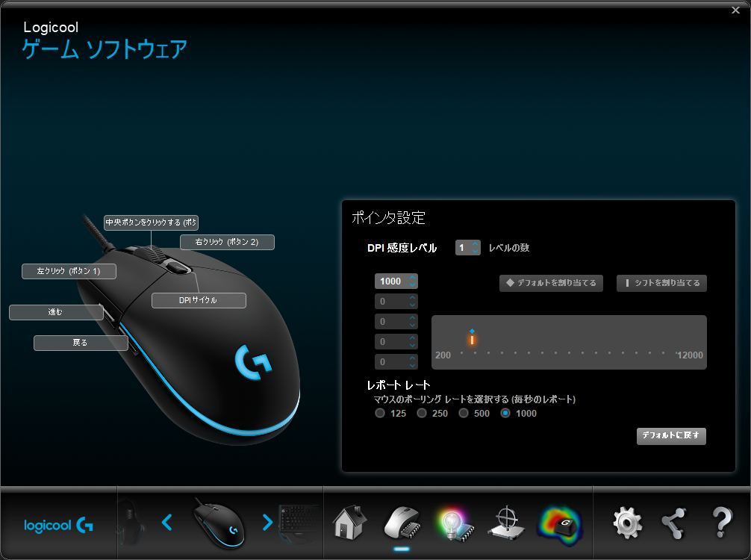This screenshot has width=751, height=560.
Task: Click the 戻る button label
Action: coord(81,343)
